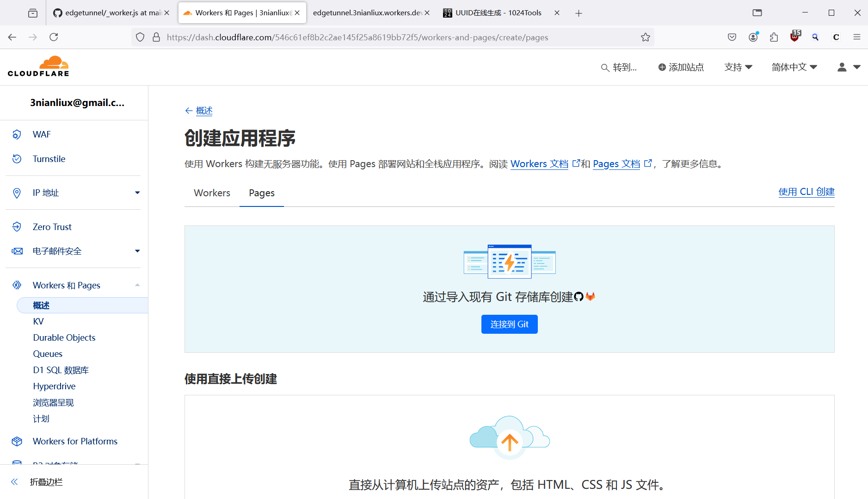The width and height of the screenshot is (868, 499).
Task: Open Durable Objects in the sidebar
Action: [64, 338]
